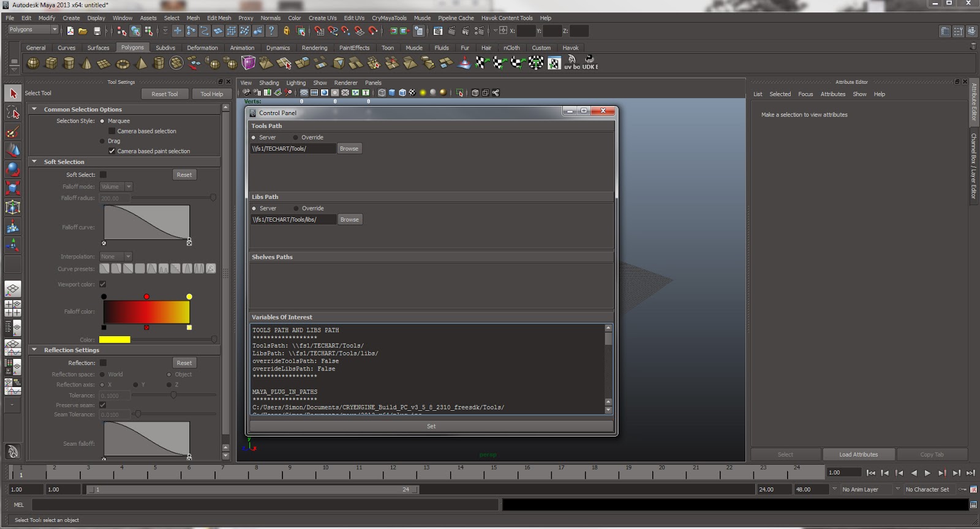Open the Falloff mode Volume dropdown

(116, 187)
